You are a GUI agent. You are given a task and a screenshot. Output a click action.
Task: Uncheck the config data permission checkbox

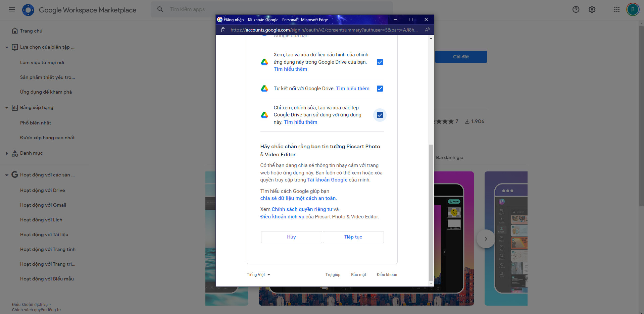(x=380, y=62)
